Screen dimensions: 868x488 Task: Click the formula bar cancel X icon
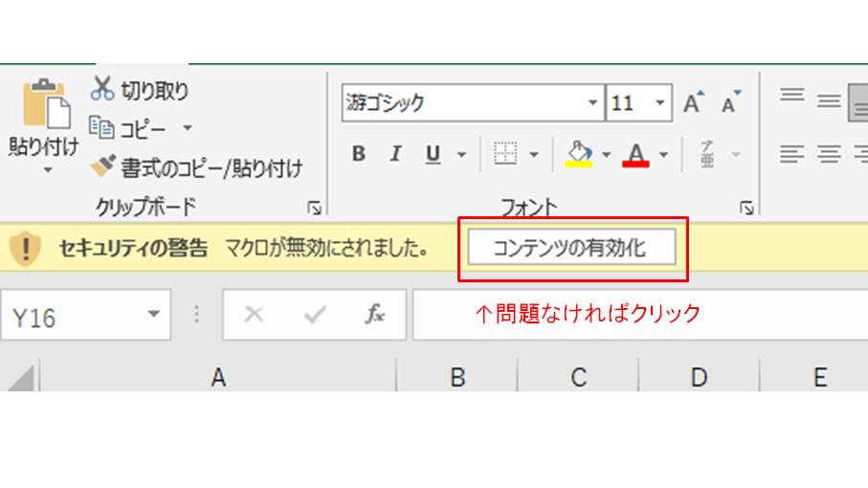[255, 314]
